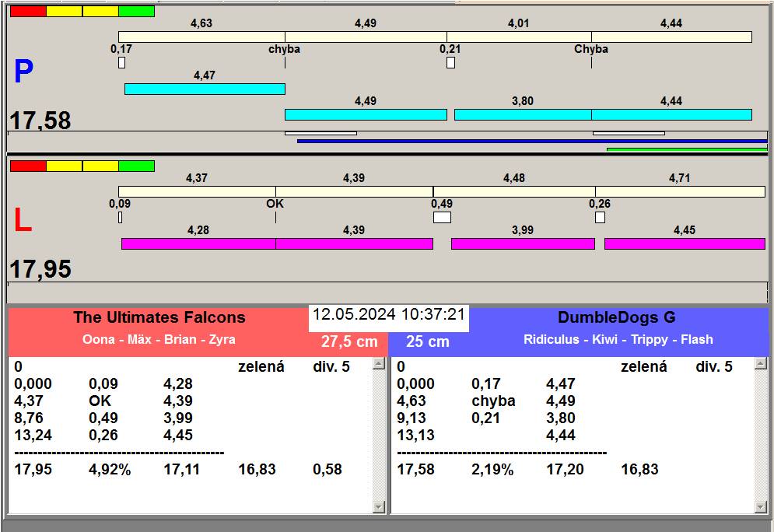Viewport: 774px width, 532px height.
Task: Click the '27,5 cm' jump height label
Action: click(349, 341)
